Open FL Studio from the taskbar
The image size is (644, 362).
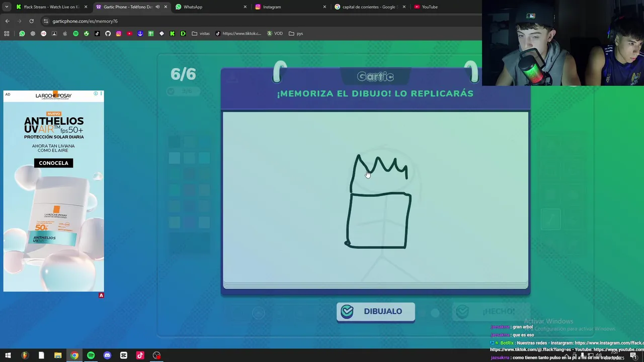click(x=25, y=355)
